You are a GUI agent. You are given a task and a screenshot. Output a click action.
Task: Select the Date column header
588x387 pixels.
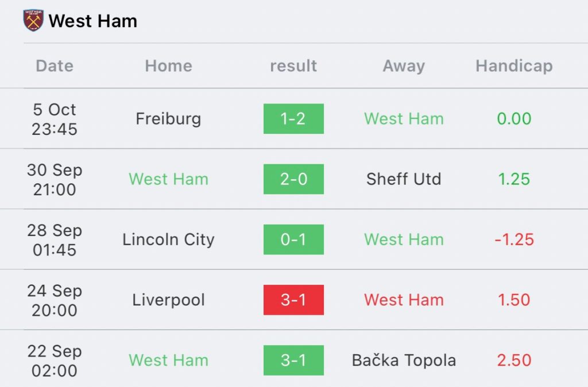coord(55,66)
